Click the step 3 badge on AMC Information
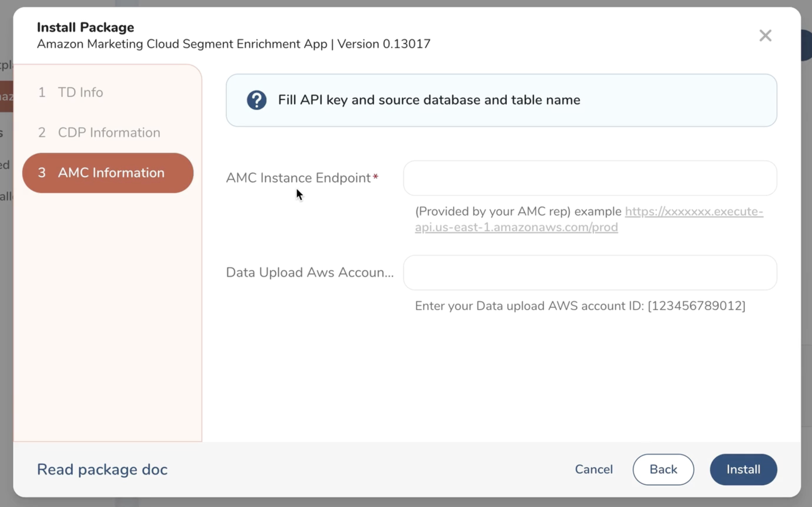This screenshot has height=507, width=812. 42,172
